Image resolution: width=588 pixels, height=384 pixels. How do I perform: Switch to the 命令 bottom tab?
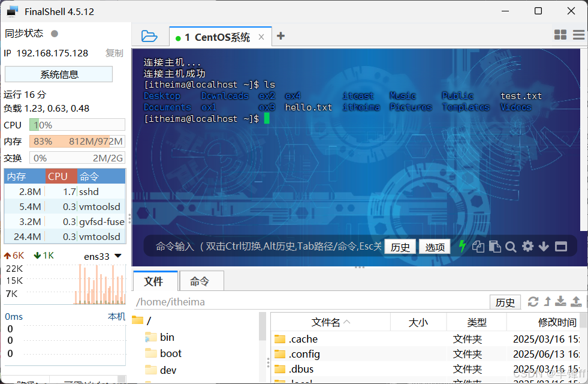[x=201, y=281]
